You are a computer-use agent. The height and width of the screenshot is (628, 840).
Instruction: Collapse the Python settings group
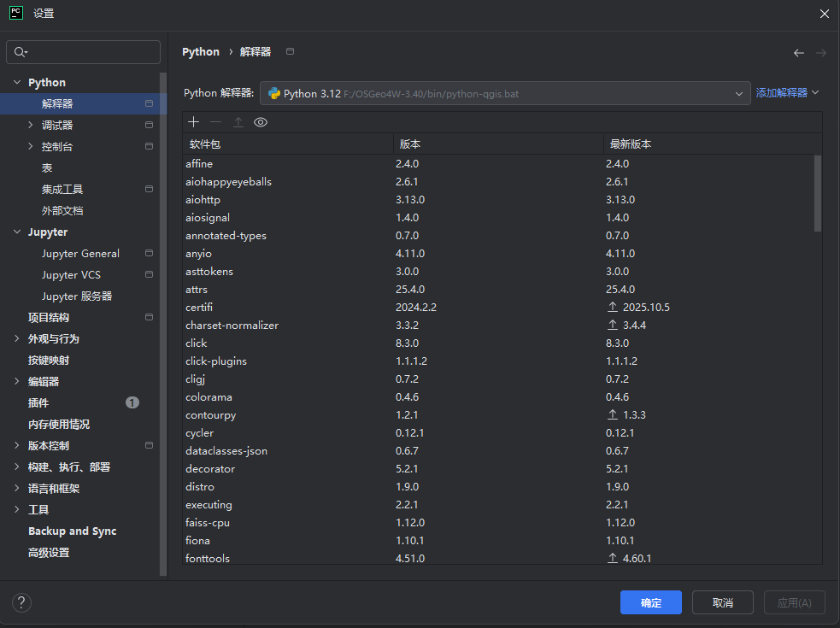coord(17,82)
